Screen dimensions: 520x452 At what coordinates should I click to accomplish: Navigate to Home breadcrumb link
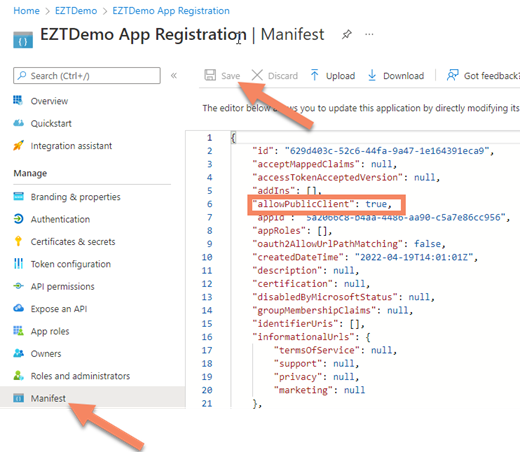point(26,11)
